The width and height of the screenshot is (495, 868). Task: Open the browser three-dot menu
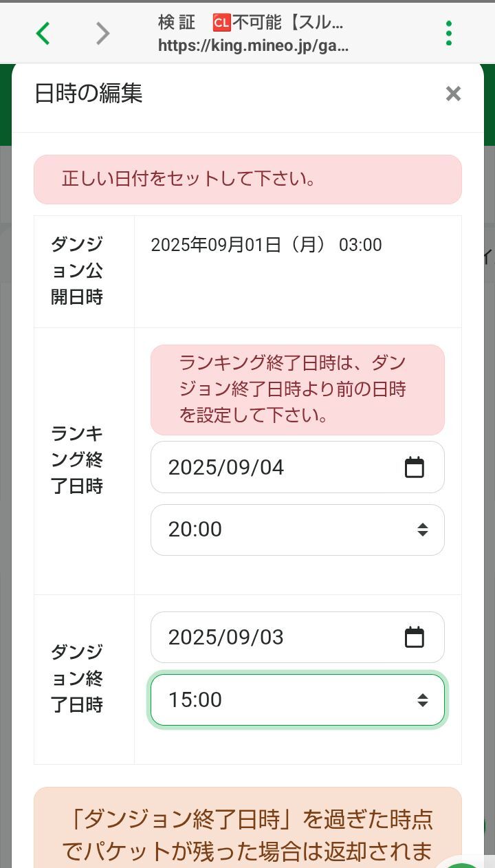pos(449,33)
